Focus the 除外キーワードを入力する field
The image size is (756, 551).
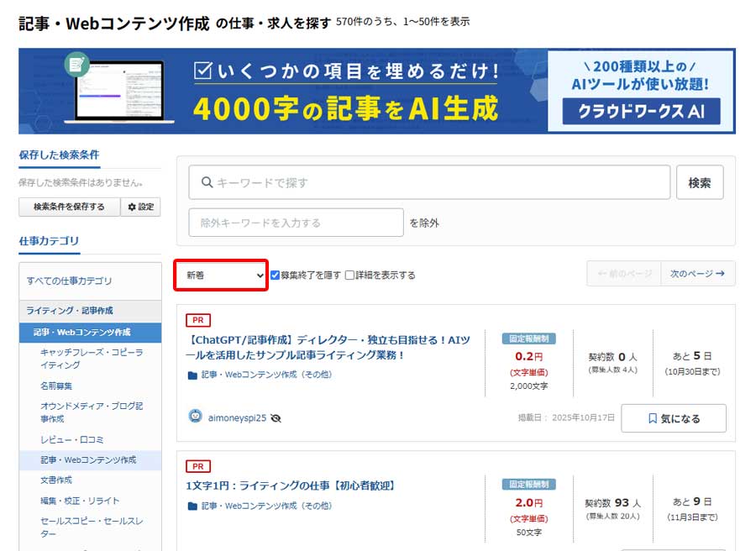[x=296, y=223]
